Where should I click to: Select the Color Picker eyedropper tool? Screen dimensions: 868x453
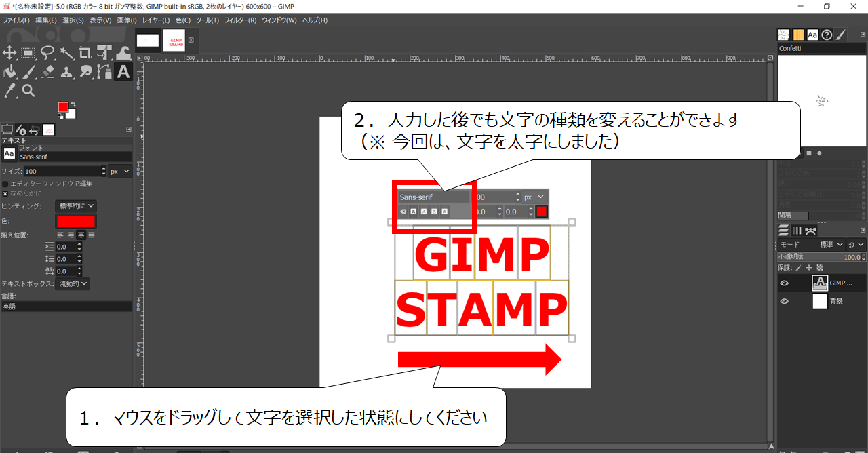(x=9, y=90)
